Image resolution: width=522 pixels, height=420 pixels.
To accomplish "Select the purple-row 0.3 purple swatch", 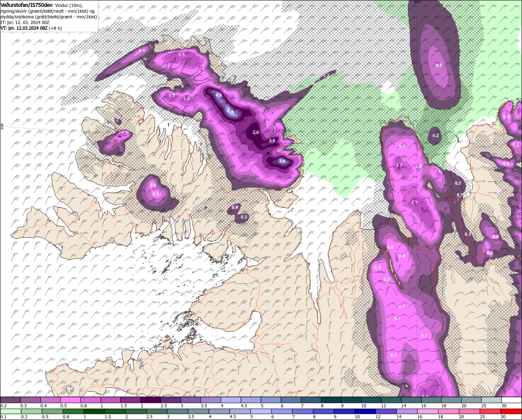I will [x=31, y=400].
